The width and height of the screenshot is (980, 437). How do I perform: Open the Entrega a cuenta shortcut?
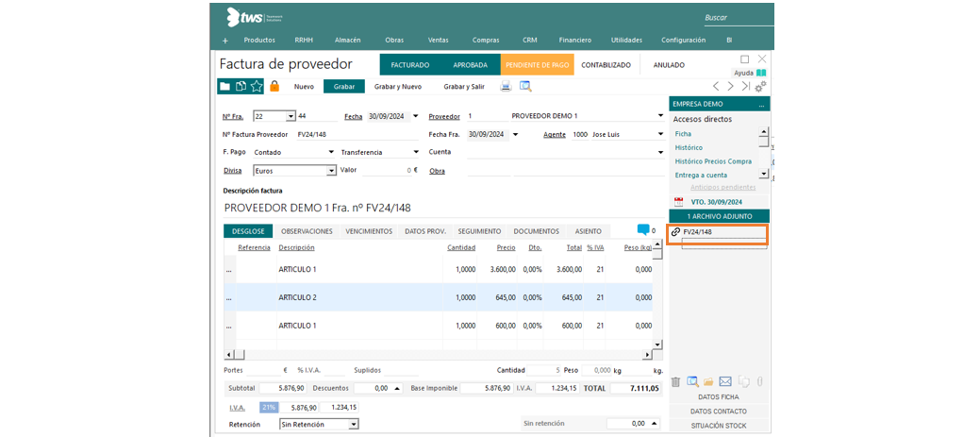(x=701, y=175)
